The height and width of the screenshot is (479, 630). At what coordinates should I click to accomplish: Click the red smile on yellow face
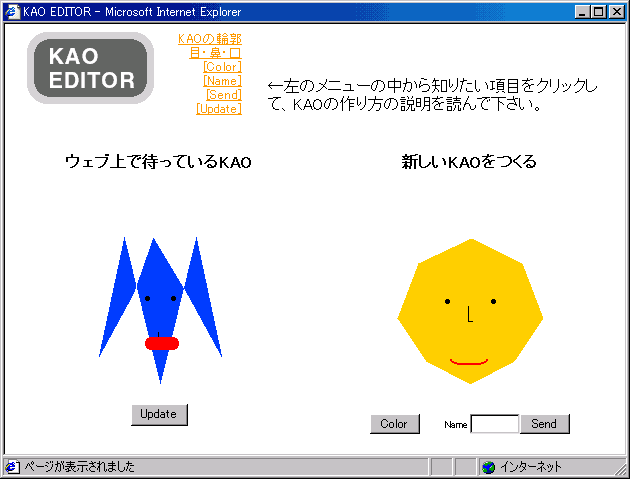[469, 361]
